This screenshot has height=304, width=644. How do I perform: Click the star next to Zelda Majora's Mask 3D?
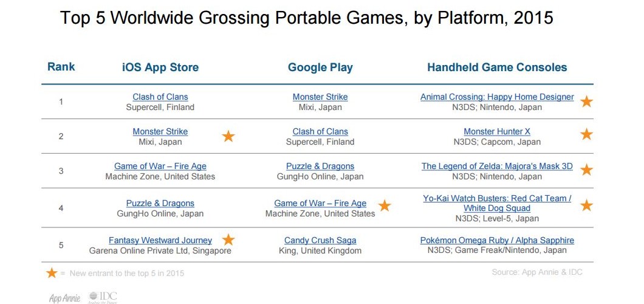(586, 169)
